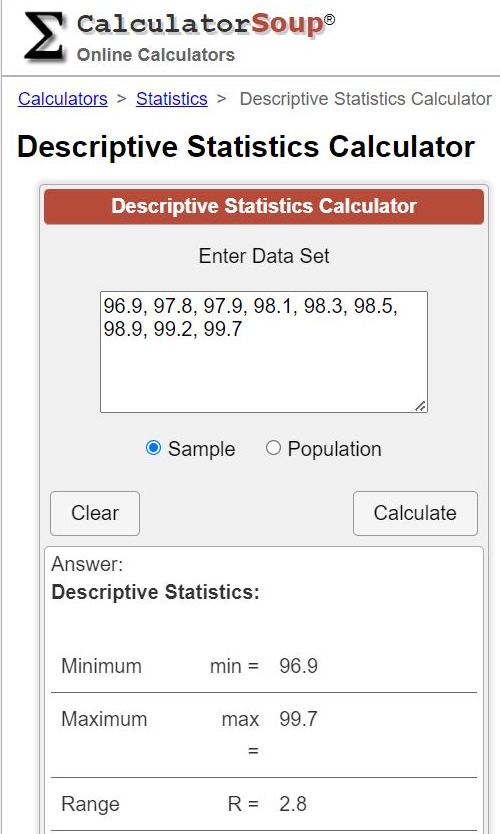
Task: Click the Online Calculators tagline
Action: 156,55
